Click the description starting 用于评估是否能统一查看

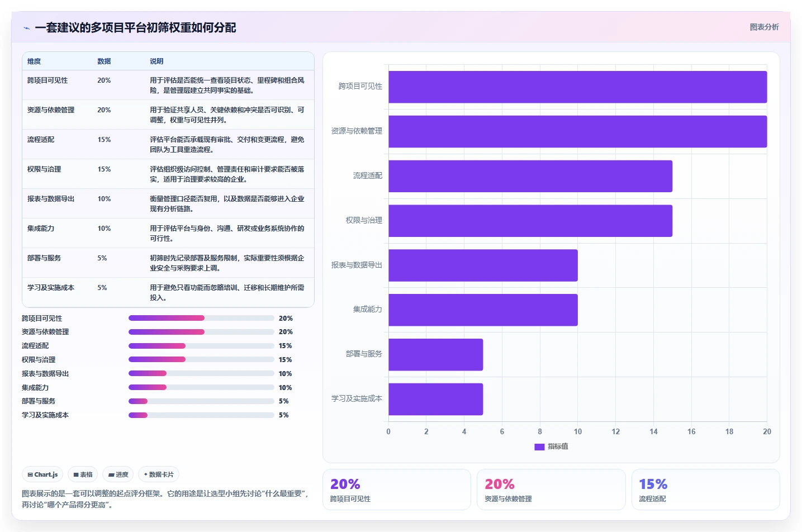pos(227,85)
